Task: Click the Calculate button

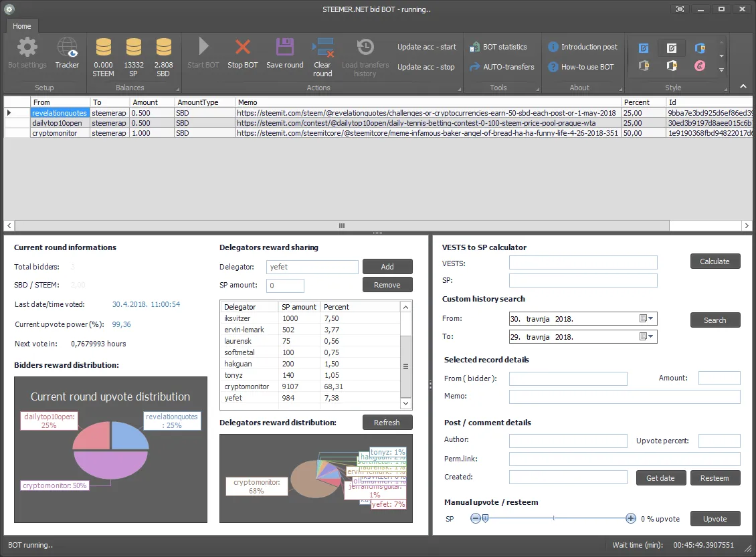Action: pyautogui.click(x=715, y=261)
